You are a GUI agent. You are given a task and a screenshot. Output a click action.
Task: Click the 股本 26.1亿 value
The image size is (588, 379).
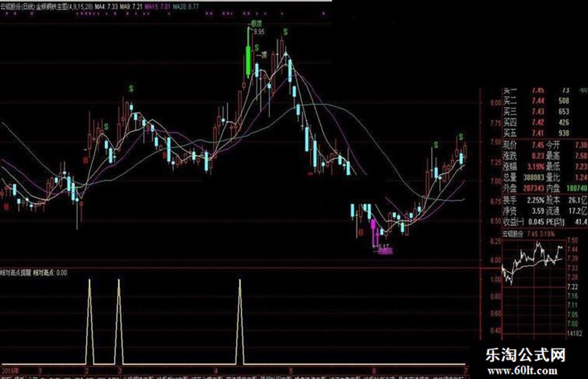click(578, 200)
